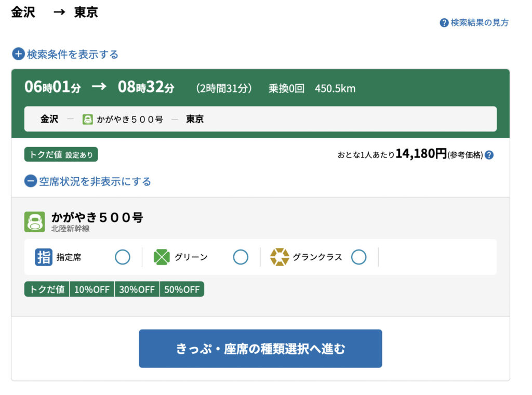
Task: Click 金沢 in the page title
Action: (x=23, y=12)
